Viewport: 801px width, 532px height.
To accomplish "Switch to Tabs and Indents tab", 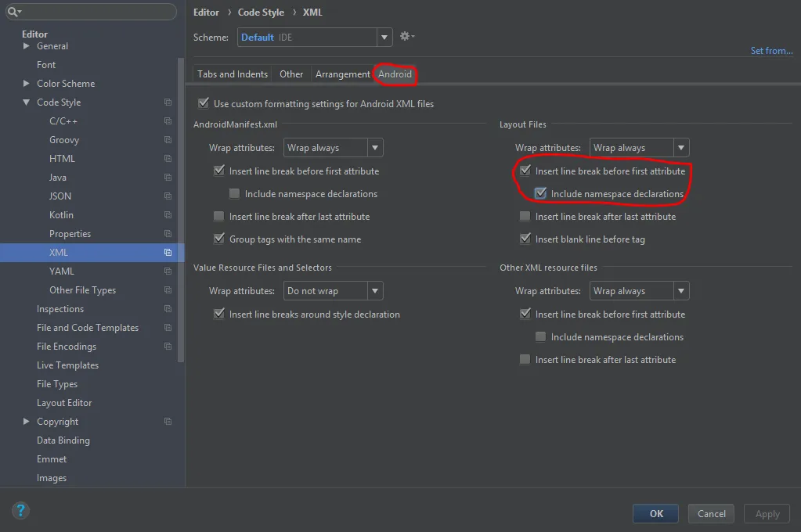I will coord(233,74).
